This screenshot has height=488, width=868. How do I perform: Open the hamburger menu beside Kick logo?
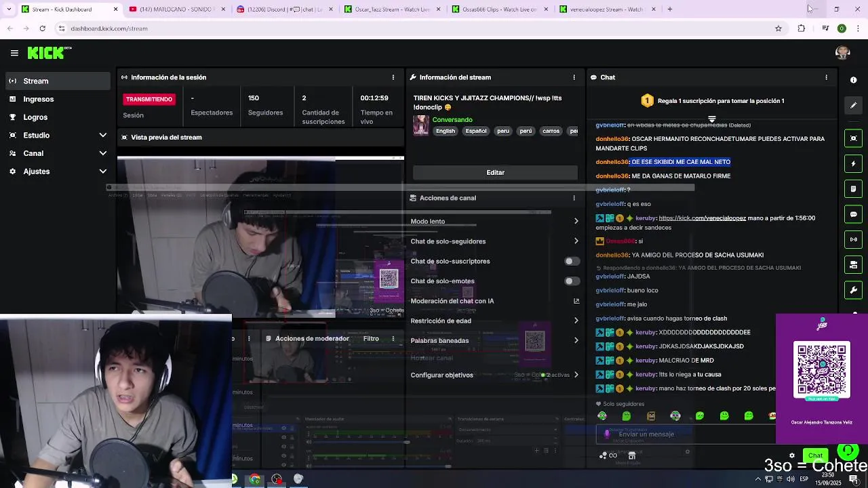(x=14, y=53)
